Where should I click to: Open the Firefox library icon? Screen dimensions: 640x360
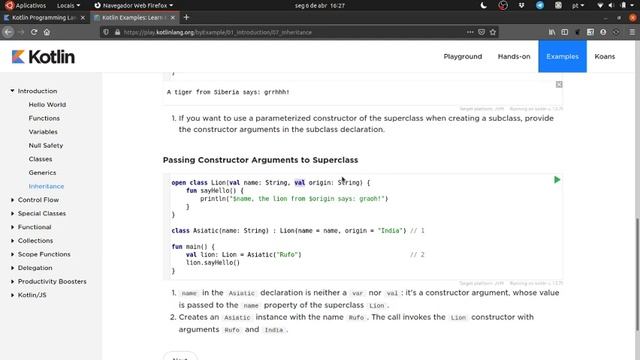click(x=552, y=32)
